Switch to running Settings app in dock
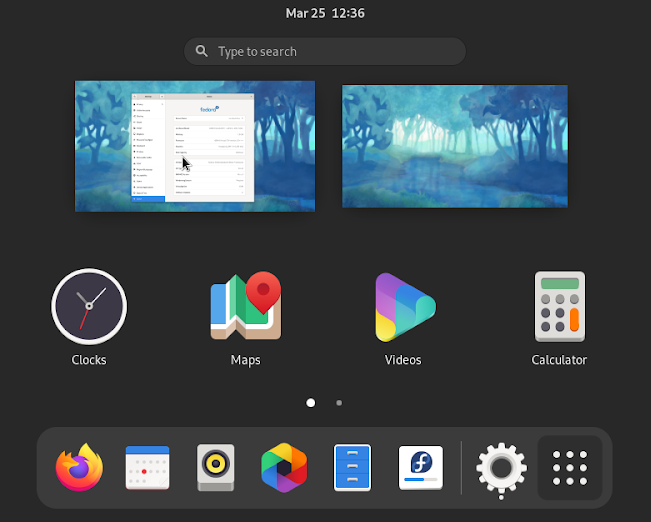 tap(502, 468)
